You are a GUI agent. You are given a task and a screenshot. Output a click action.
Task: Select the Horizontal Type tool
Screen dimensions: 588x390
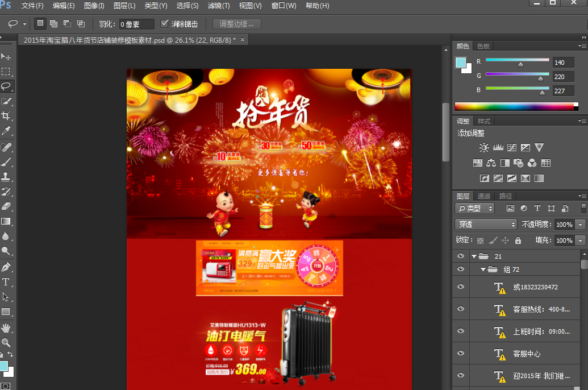tap(6, 282)
